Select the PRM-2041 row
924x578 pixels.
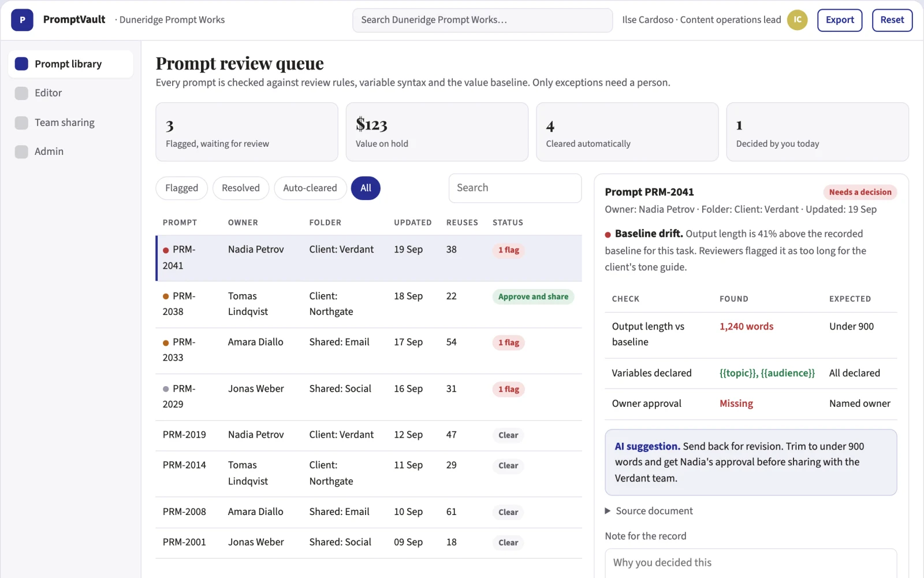(x=368, y=258)
